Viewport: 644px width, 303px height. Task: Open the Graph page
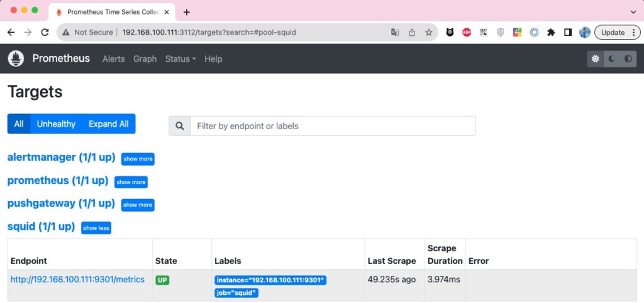pyautogui.click(x=145, y=59)
